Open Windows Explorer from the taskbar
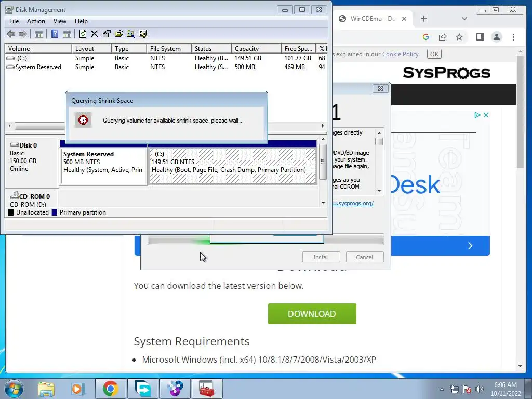 [x=46, y=389]
